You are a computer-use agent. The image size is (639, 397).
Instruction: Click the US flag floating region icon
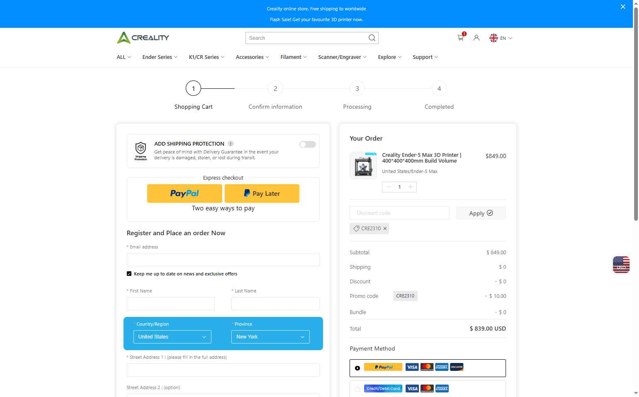click(x=621, y=265)
